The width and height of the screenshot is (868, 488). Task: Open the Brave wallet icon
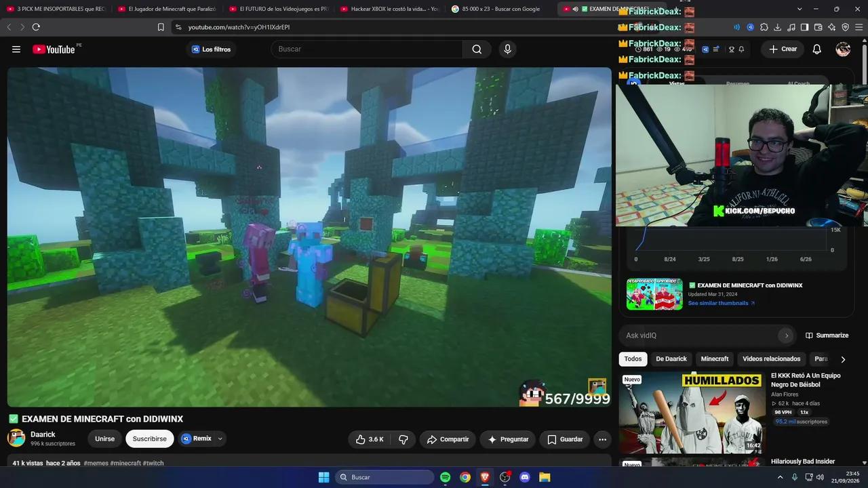coord(818,27)
